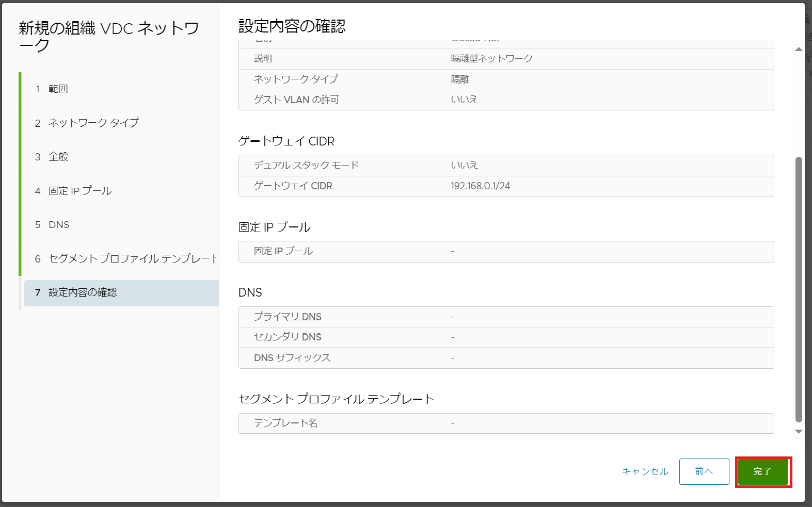Go to step 1 範囲
The width and height of the screenshot is (812, 507).
pyautogui.click(x=58, y=89)
